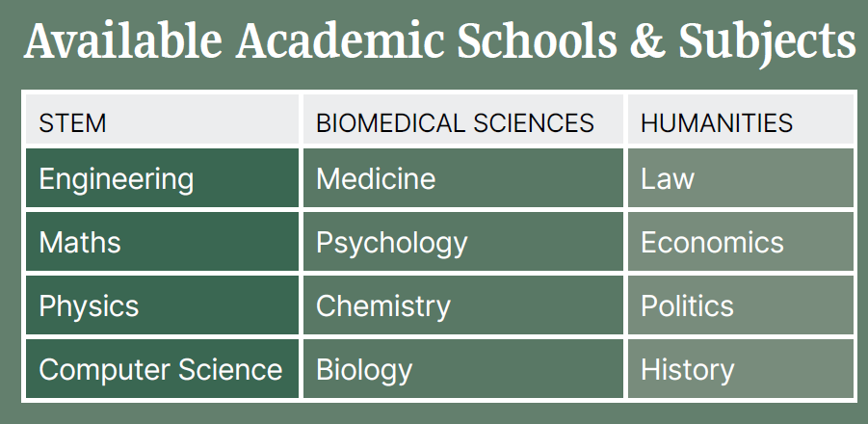Select the Psychology cell
Screen dimensions: 868x424
pyautogui.click(x=463, y=241)
